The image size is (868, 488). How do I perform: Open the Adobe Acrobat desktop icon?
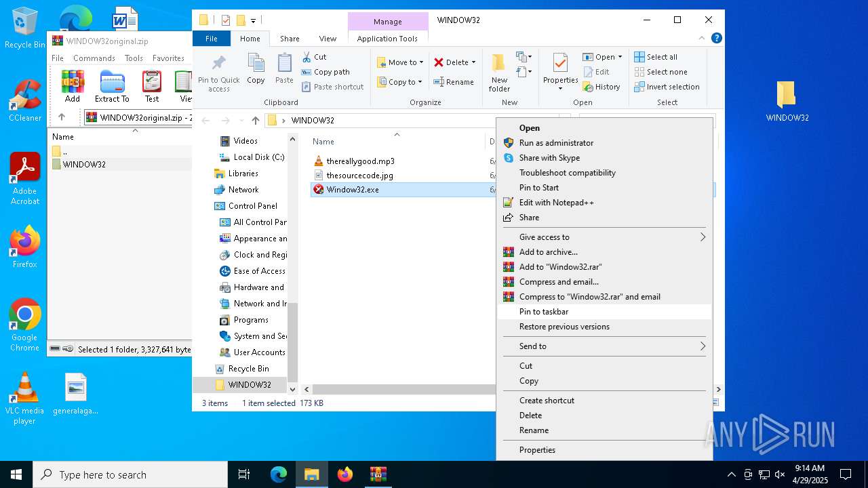(x=25, y=178)
